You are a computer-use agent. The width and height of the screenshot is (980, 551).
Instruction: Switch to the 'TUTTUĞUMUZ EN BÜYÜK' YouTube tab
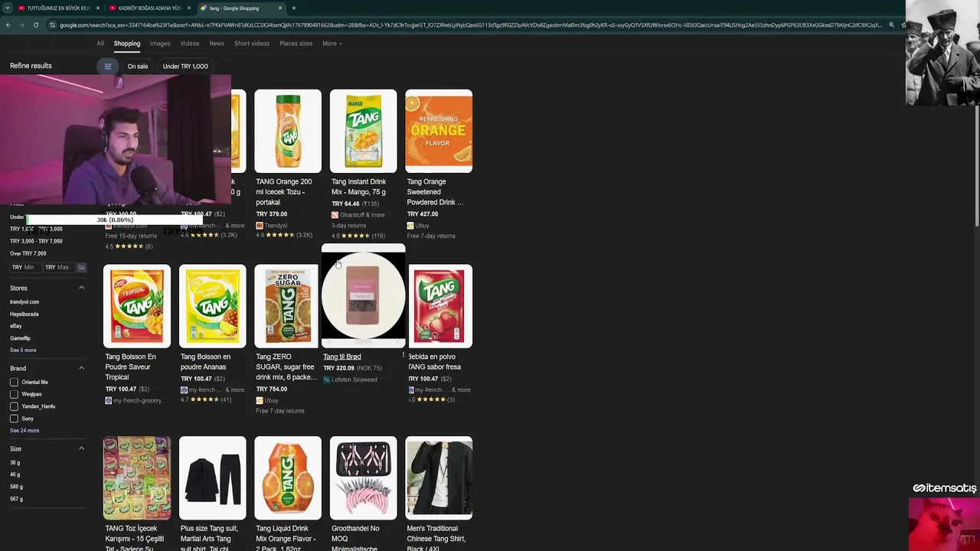(x=57, y=8)
